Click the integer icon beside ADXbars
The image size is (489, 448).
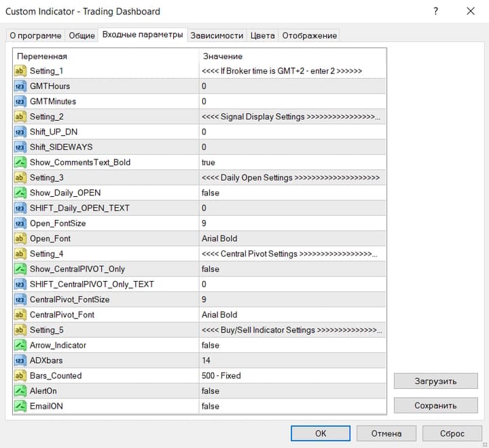coord(20,360)
